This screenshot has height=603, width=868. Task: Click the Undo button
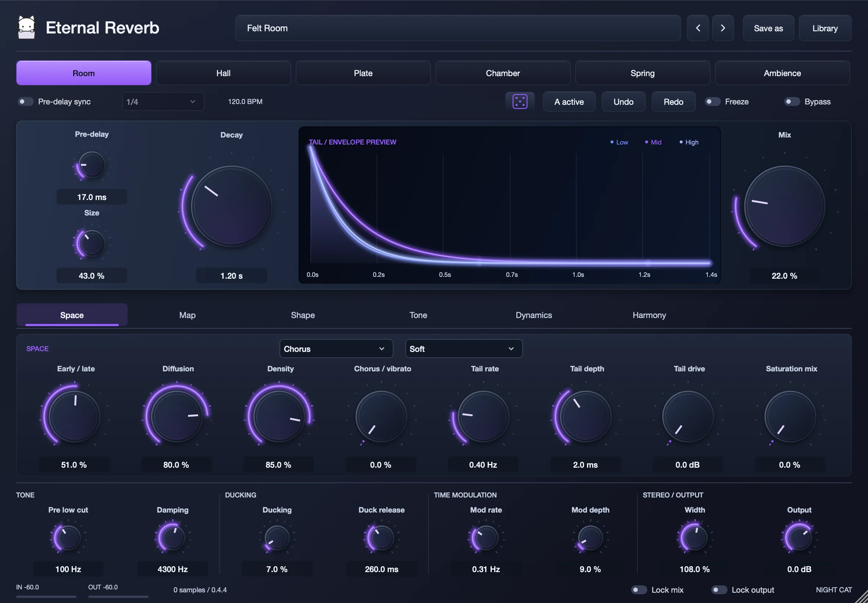pos(623,101)
